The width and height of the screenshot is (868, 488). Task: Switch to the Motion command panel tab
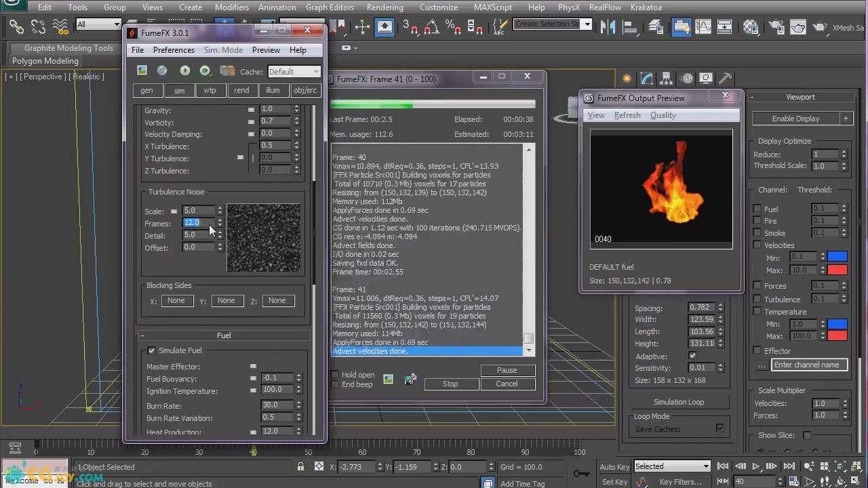[687, 78]
